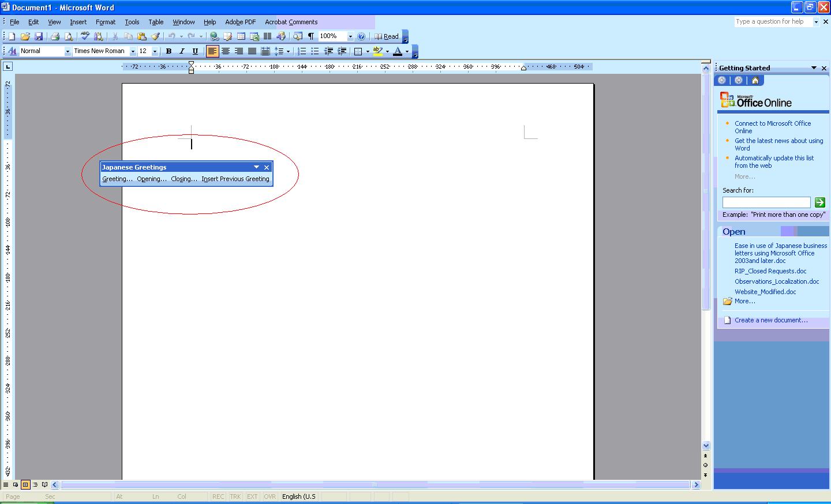The width and height of the screenshot is (831, 504).
Task: Click the Open folder icon in toolbar
Action: 25,36
